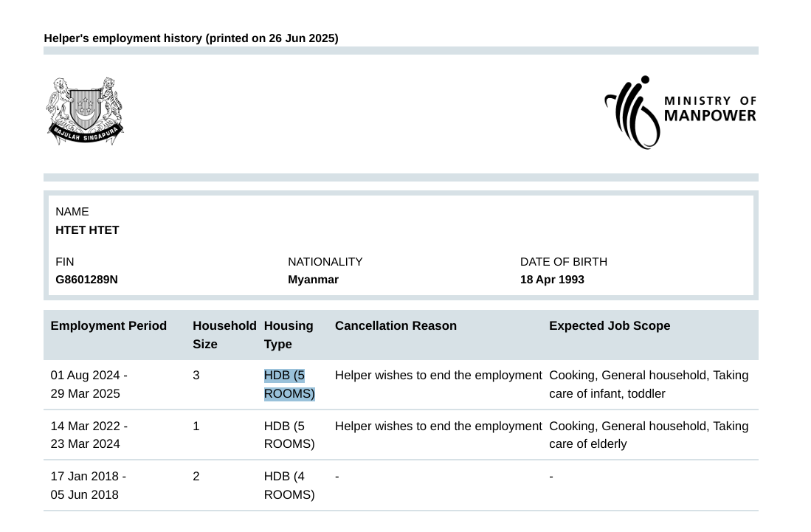Select the Expected Job Scope header
811x532 pixels.
coord(610,326)
